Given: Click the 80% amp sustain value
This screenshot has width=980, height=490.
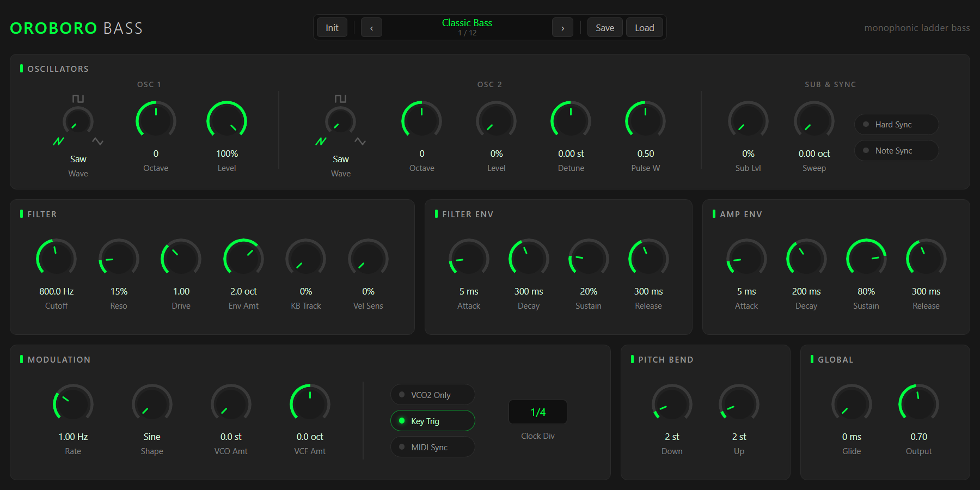Looking at the screenshot, I should [x=866, y=291].
